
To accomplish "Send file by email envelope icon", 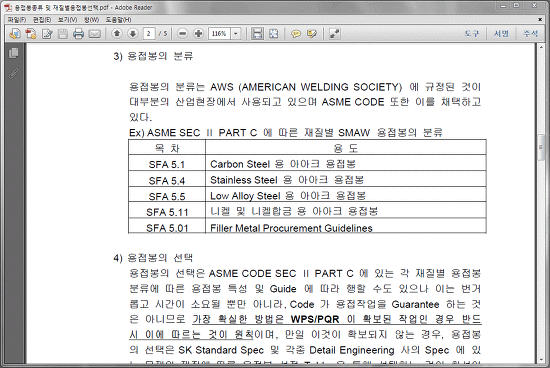I will (94, 34).
